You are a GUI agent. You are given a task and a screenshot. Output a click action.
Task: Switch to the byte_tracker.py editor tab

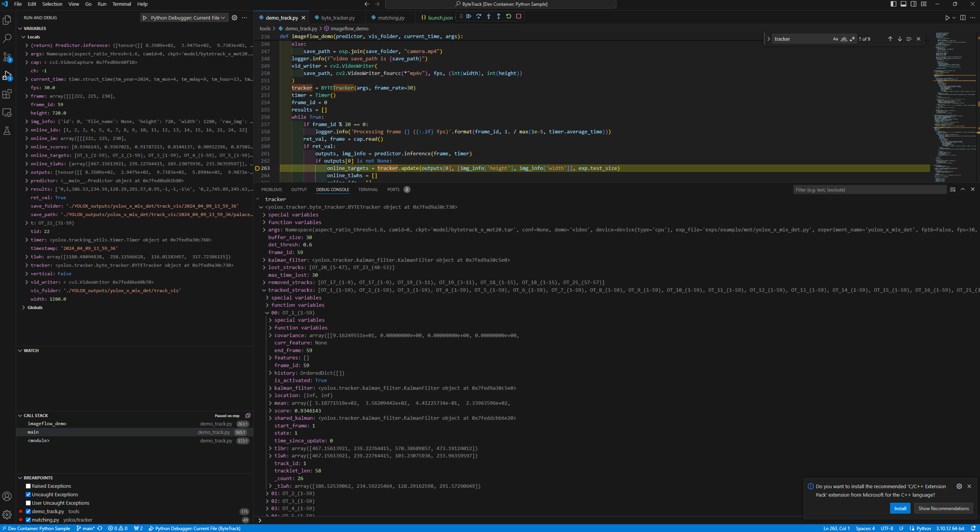coord(337,18)
